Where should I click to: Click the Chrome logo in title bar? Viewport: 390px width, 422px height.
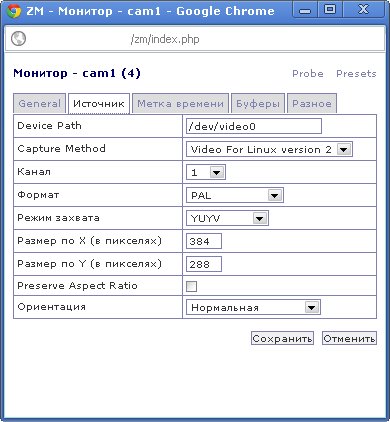[14, 11]
